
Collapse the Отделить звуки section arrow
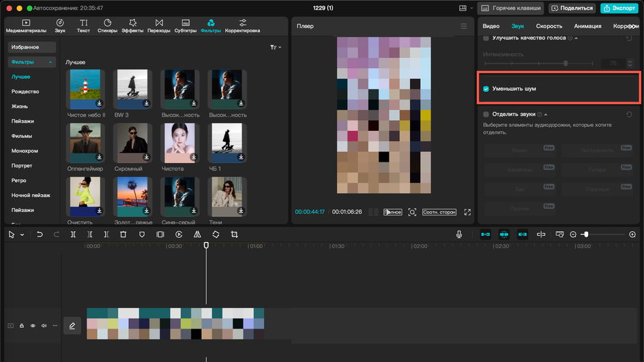pyautogui.click(x=546, y=115)
